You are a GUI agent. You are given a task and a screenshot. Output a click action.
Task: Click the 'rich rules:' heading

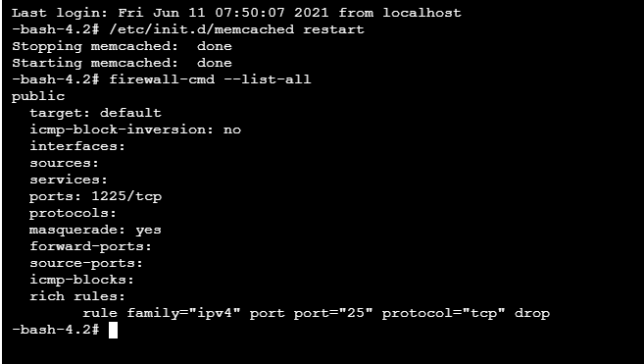(x=77, y=296)
